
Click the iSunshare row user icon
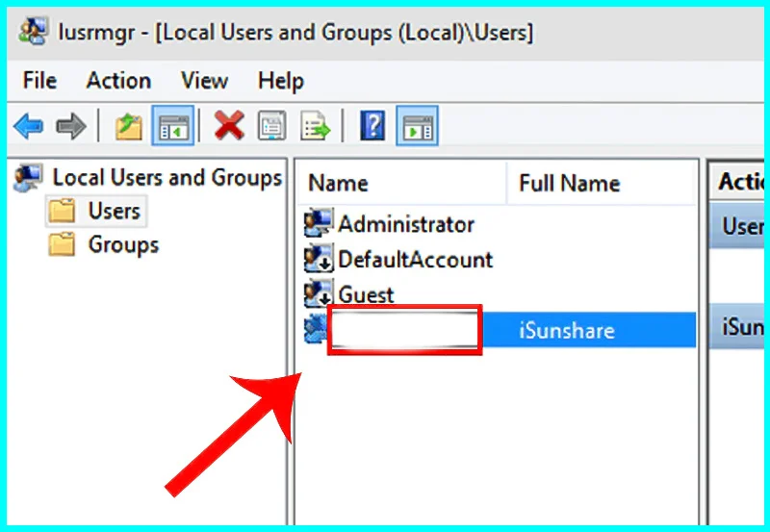point(316,328)
